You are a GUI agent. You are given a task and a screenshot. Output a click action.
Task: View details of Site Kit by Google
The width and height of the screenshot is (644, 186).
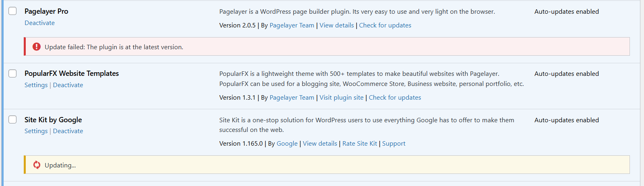click(x=320, y=144)
